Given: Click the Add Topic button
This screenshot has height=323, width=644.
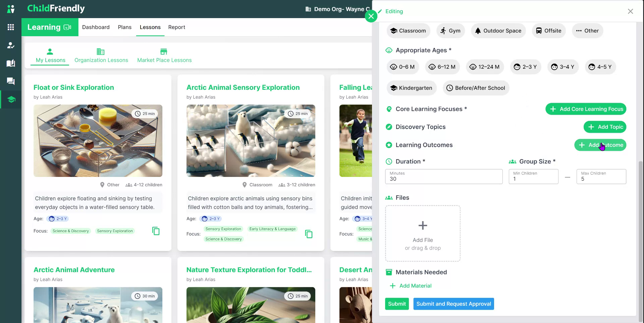Looking at the screenshot, I should point(605,127).
